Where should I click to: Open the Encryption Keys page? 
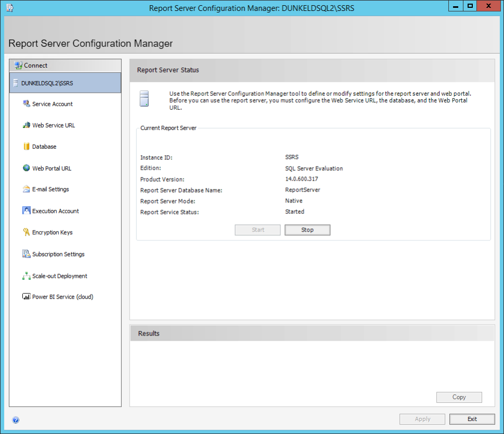click(53, 233)
